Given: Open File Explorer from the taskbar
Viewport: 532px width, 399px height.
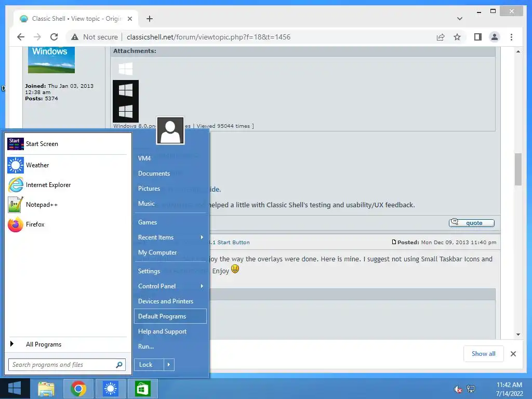Looking at the screenshot, I should [46, 389].
